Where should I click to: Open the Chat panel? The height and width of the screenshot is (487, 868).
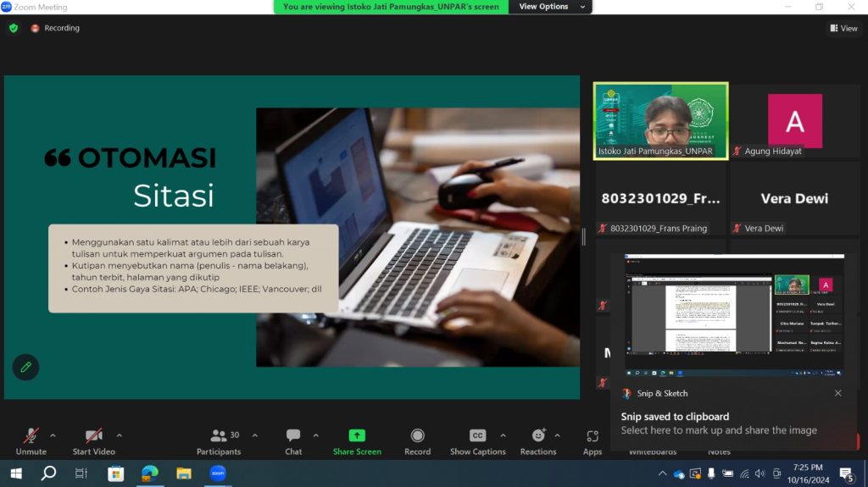point(293,441)
